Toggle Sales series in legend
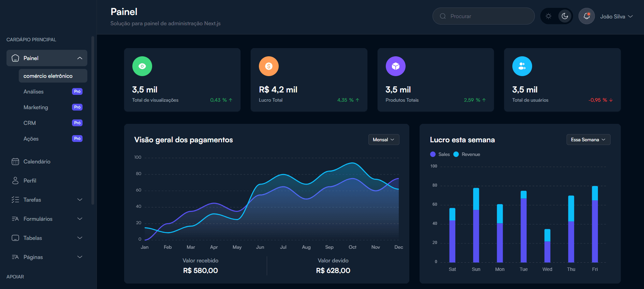Viewport: 644px width, 289px height. click(440, 154)
